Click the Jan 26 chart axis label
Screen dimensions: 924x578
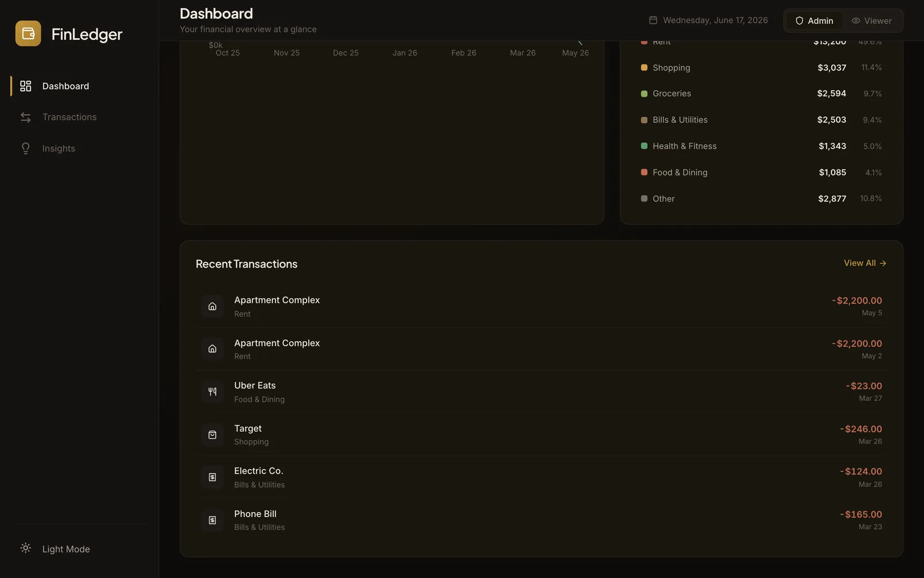(405, 53)
